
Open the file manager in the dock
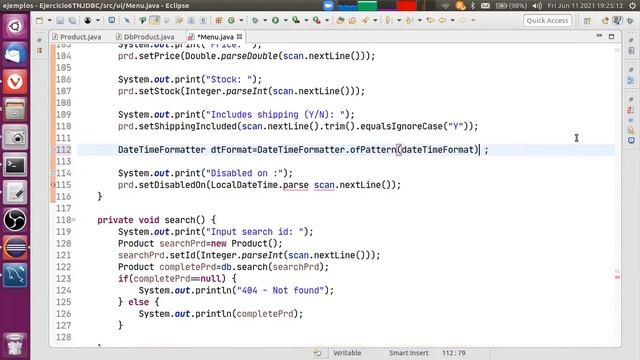click(x=15, y=110)
